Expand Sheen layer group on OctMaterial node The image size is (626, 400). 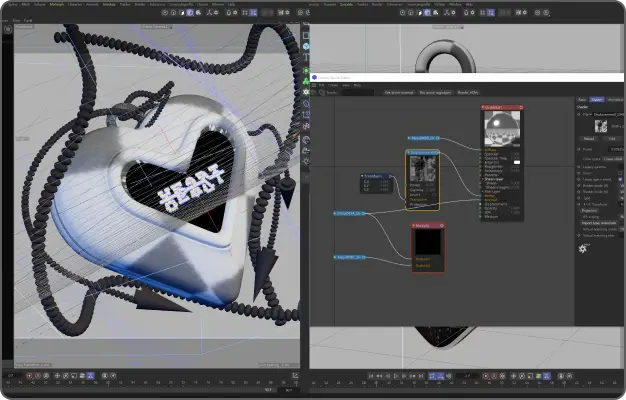tap(482, 179)
